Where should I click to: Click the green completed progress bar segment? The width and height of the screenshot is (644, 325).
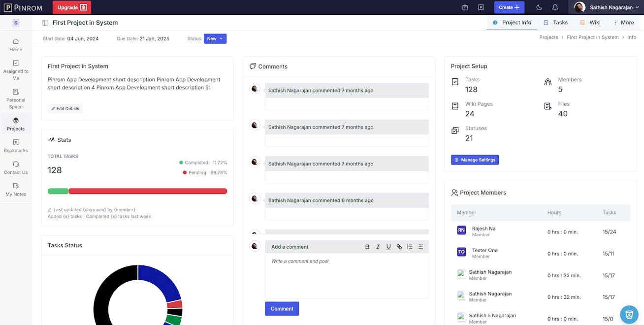pos(58,191)
